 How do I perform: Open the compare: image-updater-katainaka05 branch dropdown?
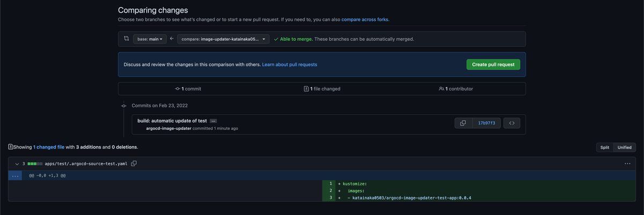pyautogui.click(x=223, y=39)
